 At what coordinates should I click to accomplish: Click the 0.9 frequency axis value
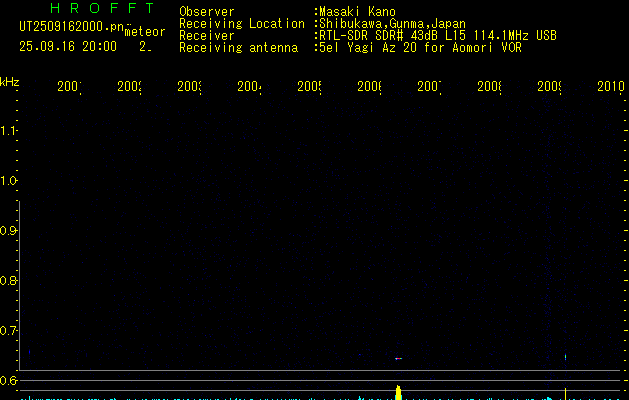[8, 231]
